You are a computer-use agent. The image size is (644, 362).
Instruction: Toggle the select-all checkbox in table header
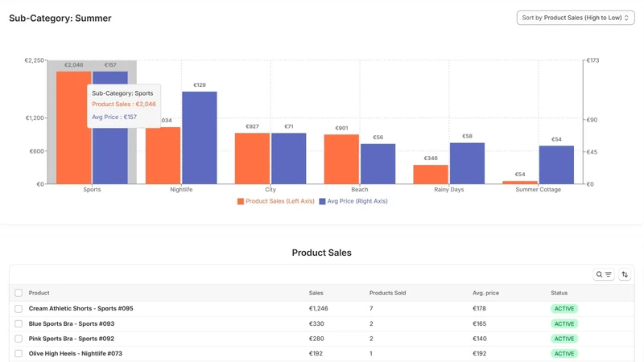tap(19, 293)
